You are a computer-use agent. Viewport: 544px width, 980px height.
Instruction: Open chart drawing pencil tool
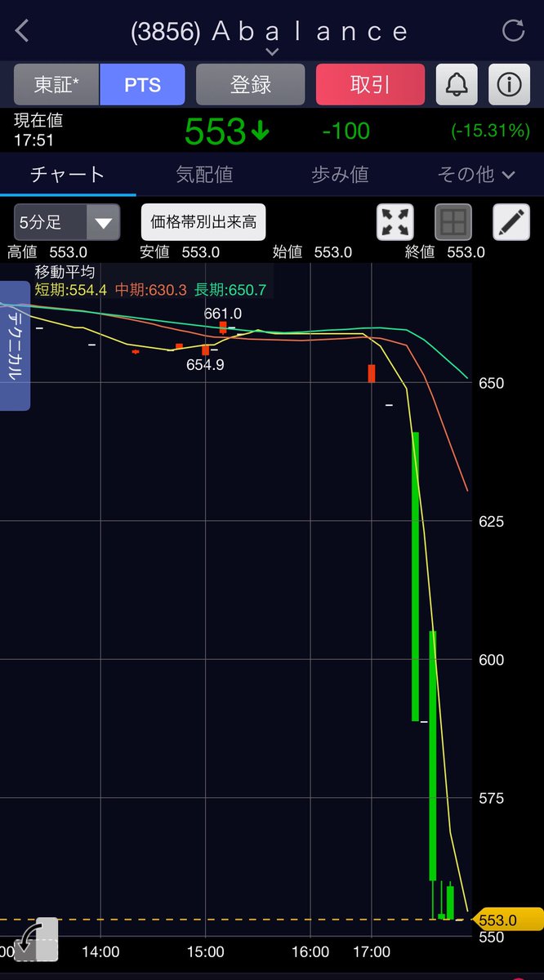pos(511,222)
